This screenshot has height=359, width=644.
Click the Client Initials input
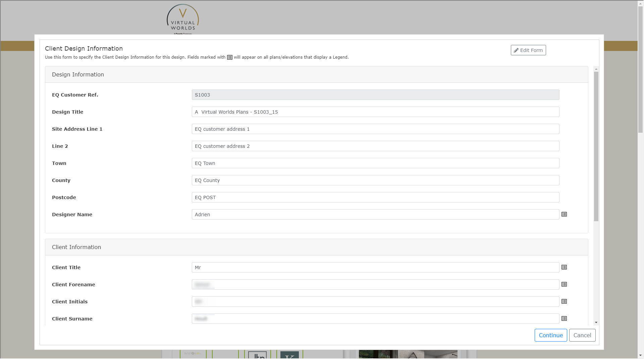click(x=375, y=302)
